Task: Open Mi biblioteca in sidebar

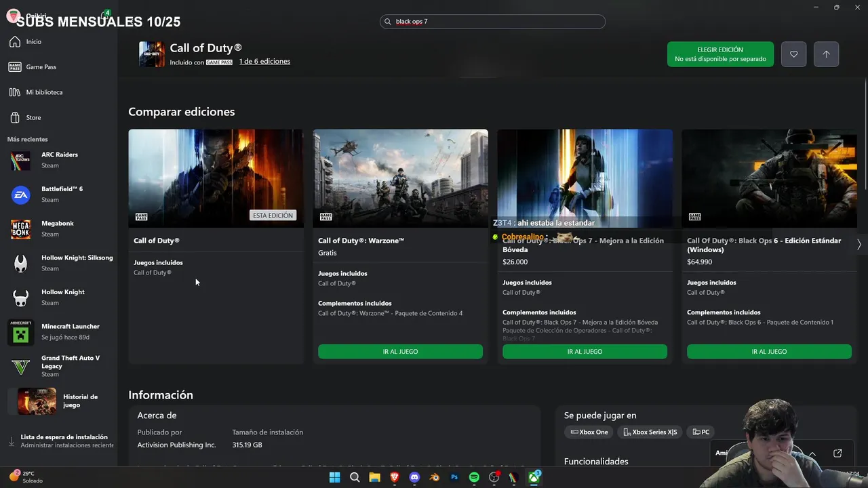Action: 59,92
